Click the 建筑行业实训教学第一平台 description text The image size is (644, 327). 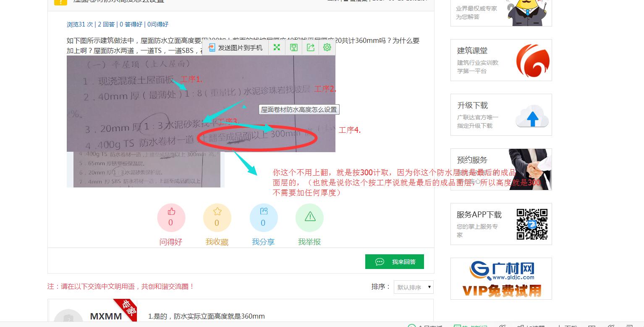[477, 67]
